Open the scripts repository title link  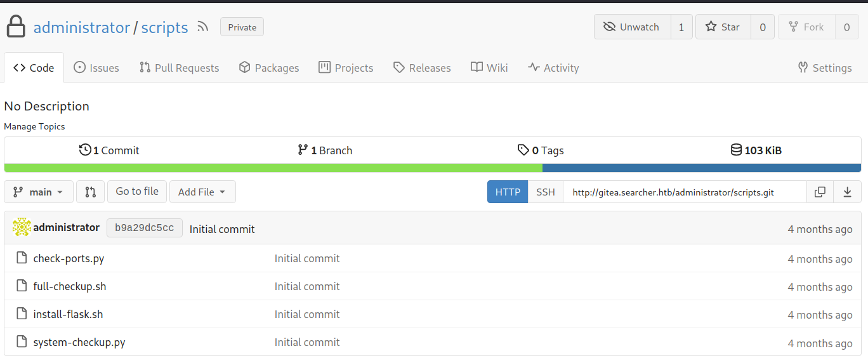164,27
